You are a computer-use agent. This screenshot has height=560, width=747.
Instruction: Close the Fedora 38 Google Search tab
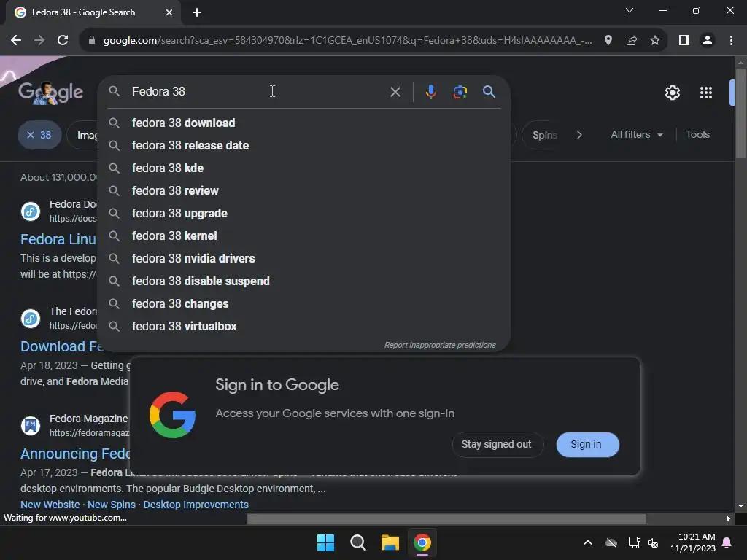169,12
